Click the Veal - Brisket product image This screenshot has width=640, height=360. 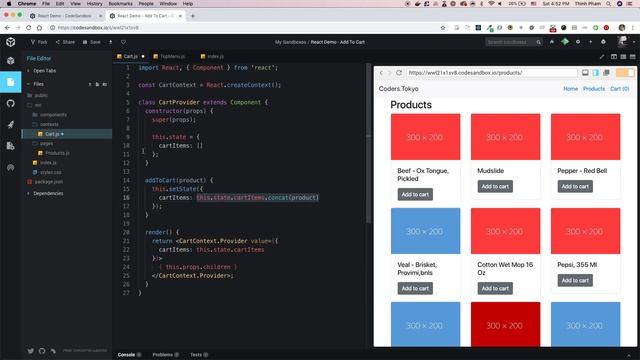(x=425, y=231)
